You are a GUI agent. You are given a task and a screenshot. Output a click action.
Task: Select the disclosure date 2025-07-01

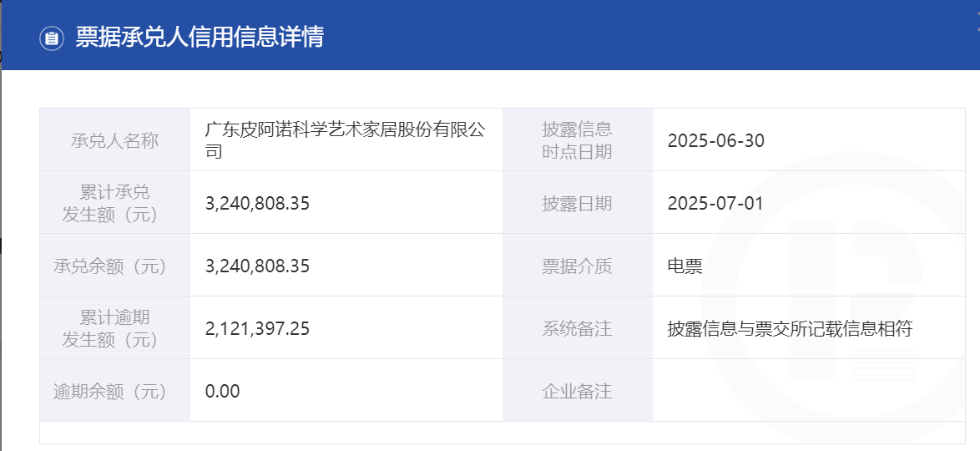click(x=715, y=203)
